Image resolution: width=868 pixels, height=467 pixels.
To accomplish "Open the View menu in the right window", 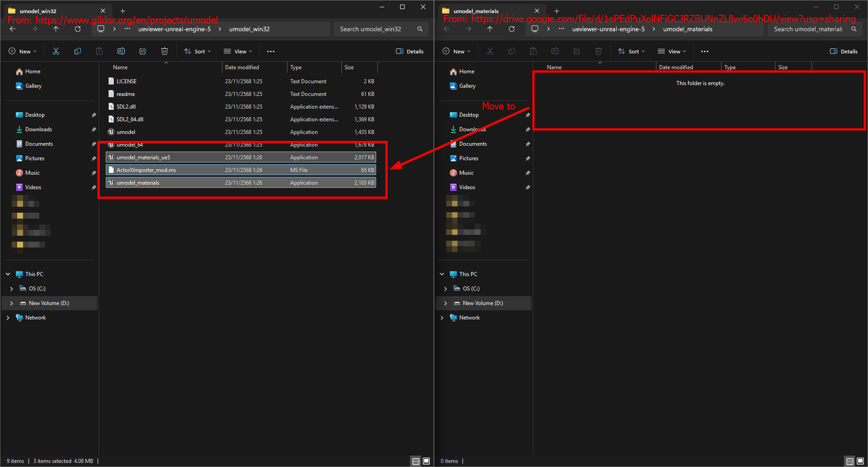I will (x=672, y=51).
